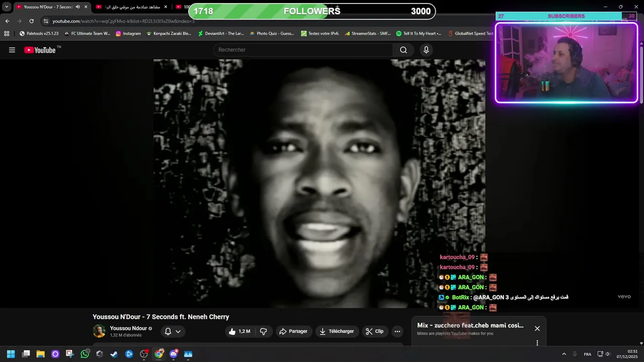Open the Partager share dialog

coord(293,331)
